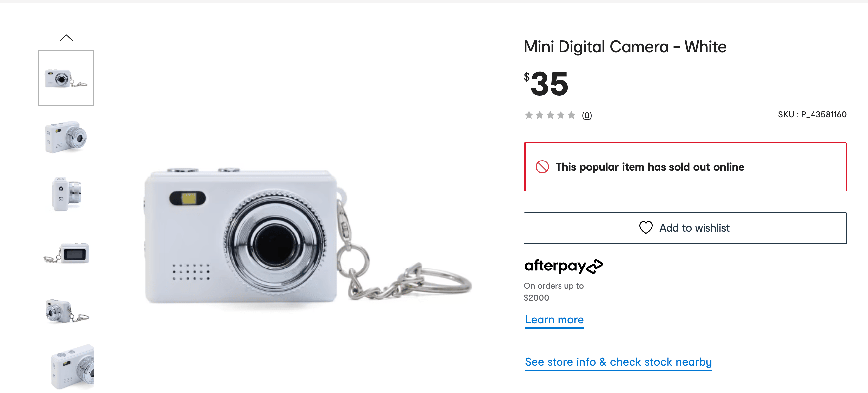Add to wishlist

(x=685, y=228)
